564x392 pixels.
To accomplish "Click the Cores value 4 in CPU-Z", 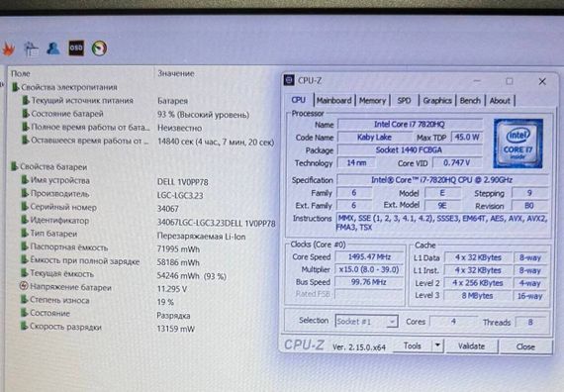I will pyautogui.click(x=453, y=321).
